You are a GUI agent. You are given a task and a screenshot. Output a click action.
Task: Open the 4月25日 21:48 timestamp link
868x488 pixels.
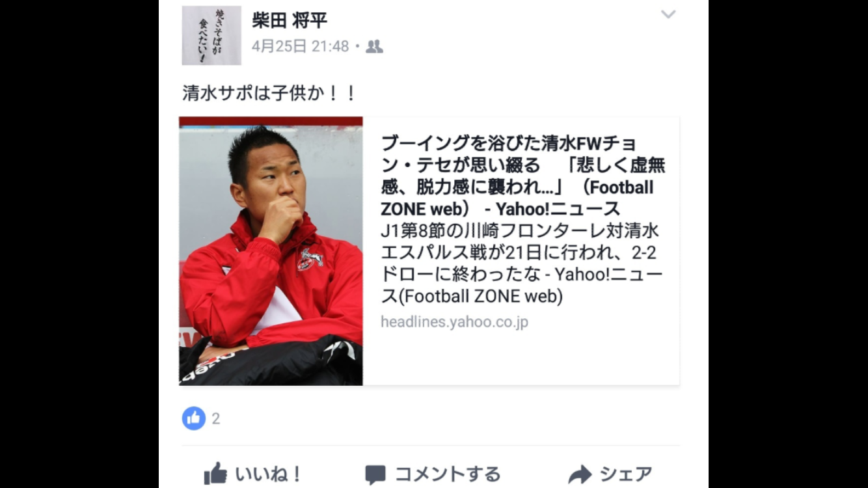pos(301,46)
